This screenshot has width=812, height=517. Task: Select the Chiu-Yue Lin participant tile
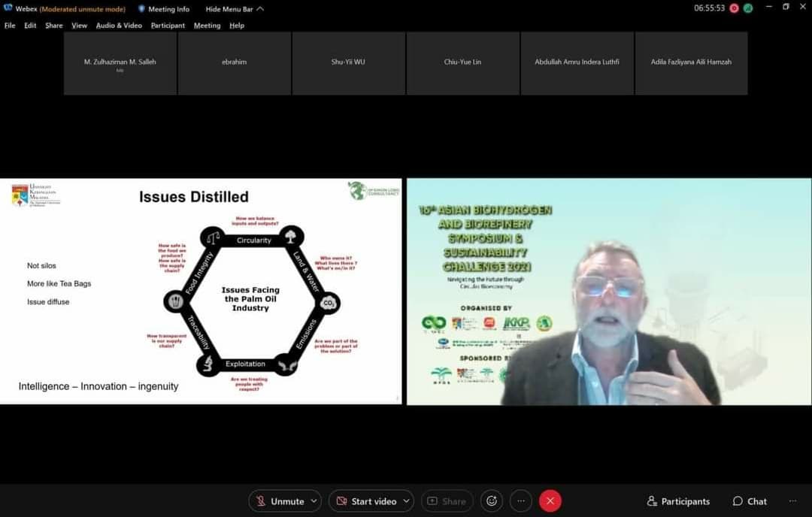click(462, 63)
